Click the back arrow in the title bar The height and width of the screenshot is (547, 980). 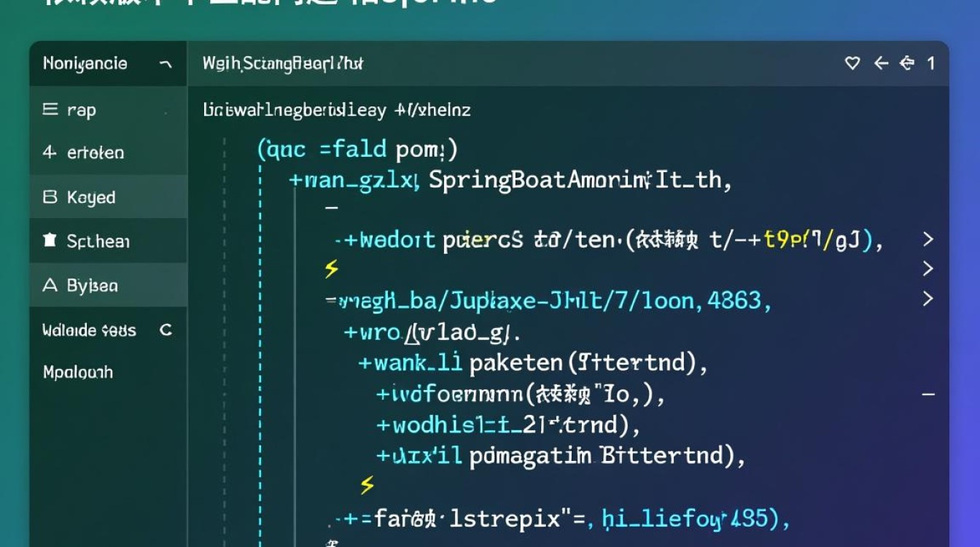879,64
